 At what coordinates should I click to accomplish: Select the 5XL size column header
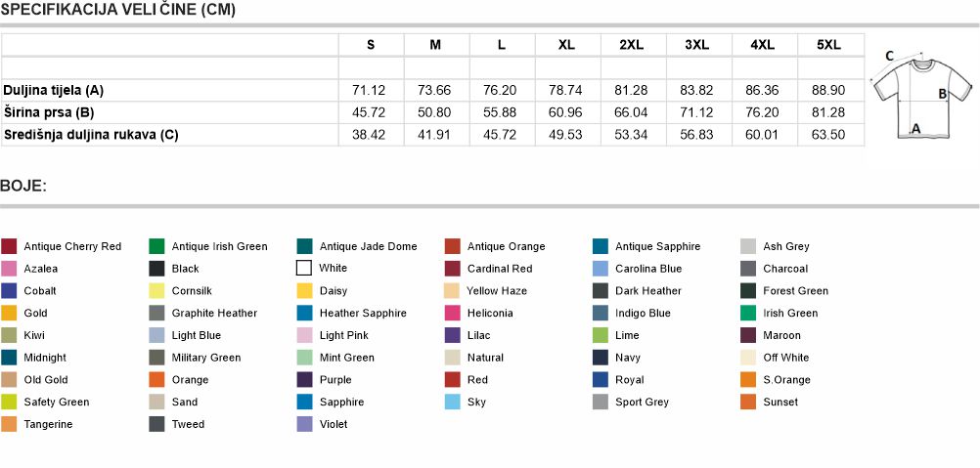pyautogui.click(x=828, y=45)
